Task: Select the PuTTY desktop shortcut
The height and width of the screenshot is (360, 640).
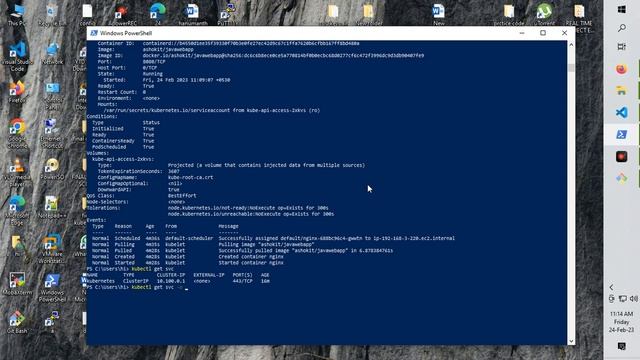Action: click(227, 15)
